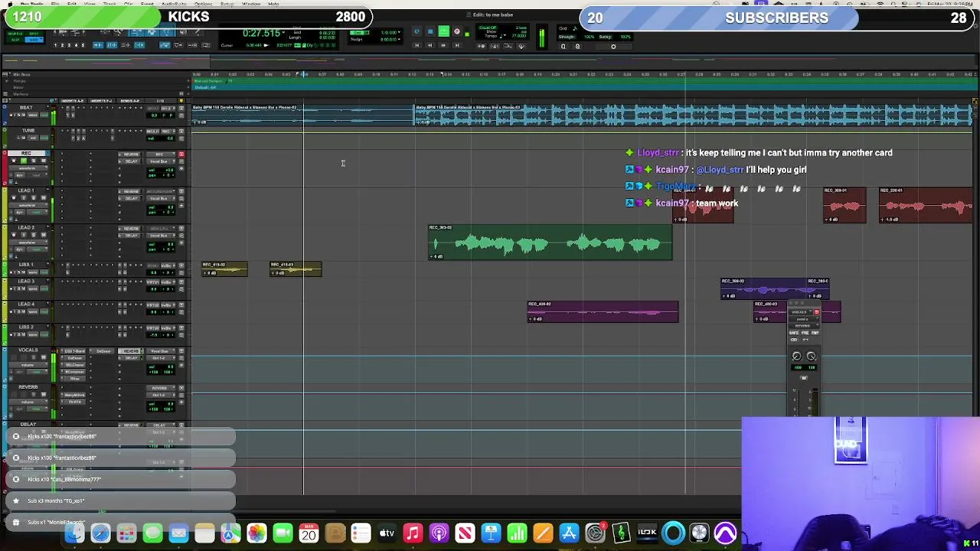
Task: Open LEAD 1 track view selector
Action: coord(28,205)
